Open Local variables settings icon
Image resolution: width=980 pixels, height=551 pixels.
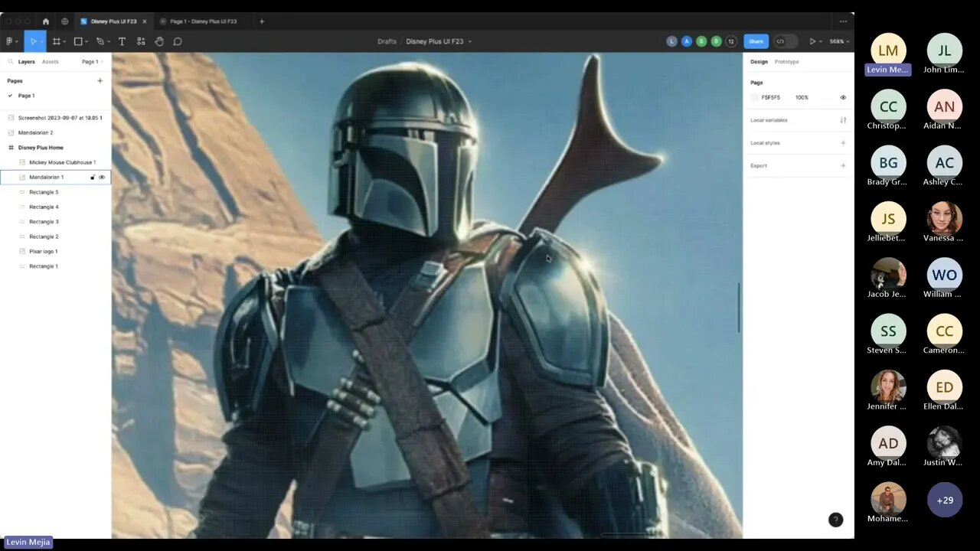(x=843, y=120)
